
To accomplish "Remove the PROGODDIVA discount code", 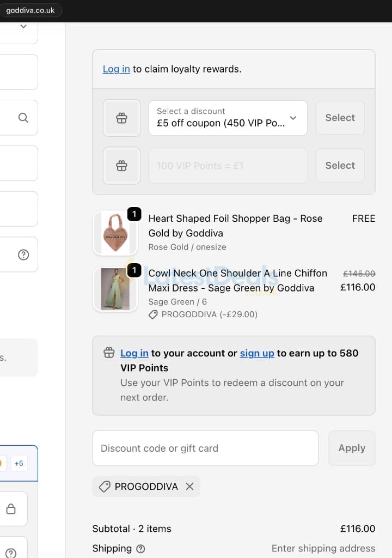I will point(189,487).
